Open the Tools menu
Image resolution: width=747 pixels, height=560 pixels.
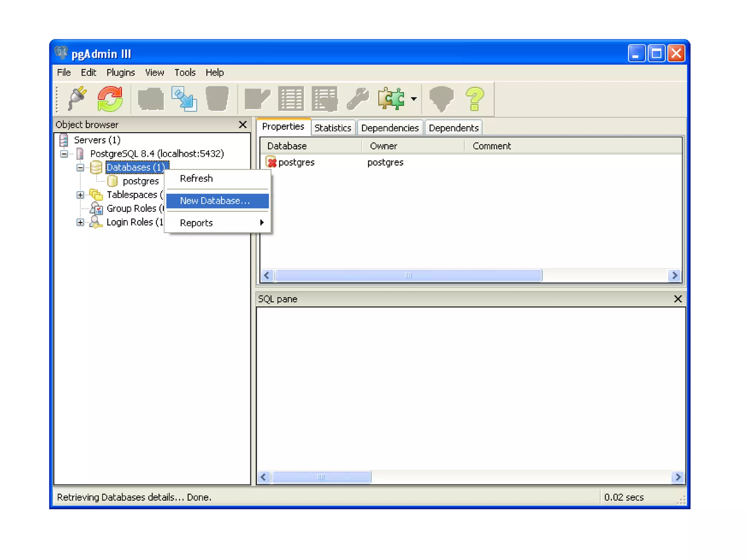pos(185,73)
